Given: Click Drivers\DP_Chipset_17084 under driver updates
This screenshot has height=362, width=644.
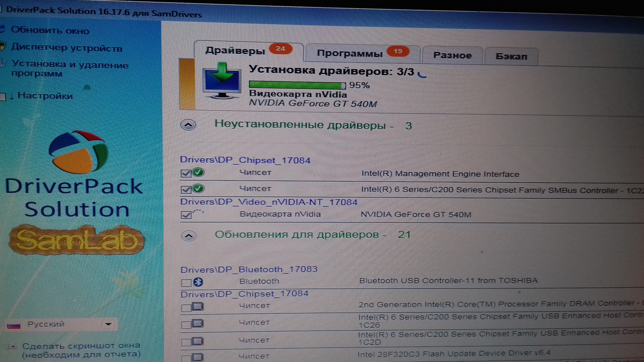Looking at the screenshot, I should point(244,294).
